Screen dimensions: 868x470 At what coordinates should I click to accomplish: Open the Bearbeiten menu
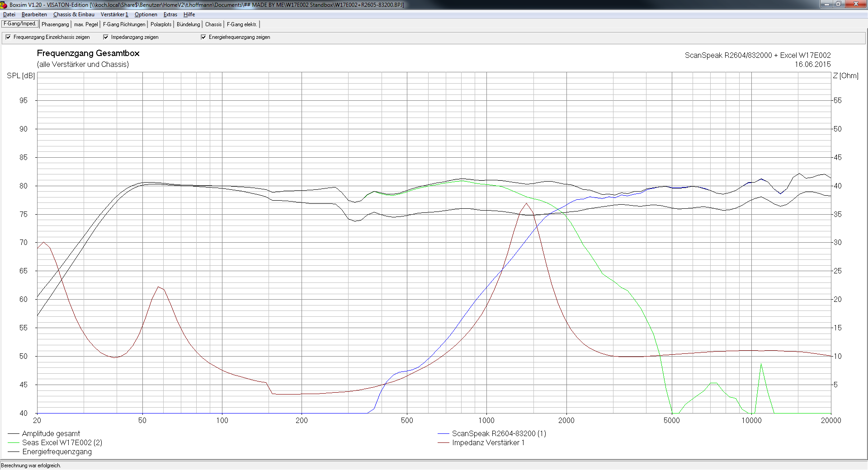coord(34,14)
